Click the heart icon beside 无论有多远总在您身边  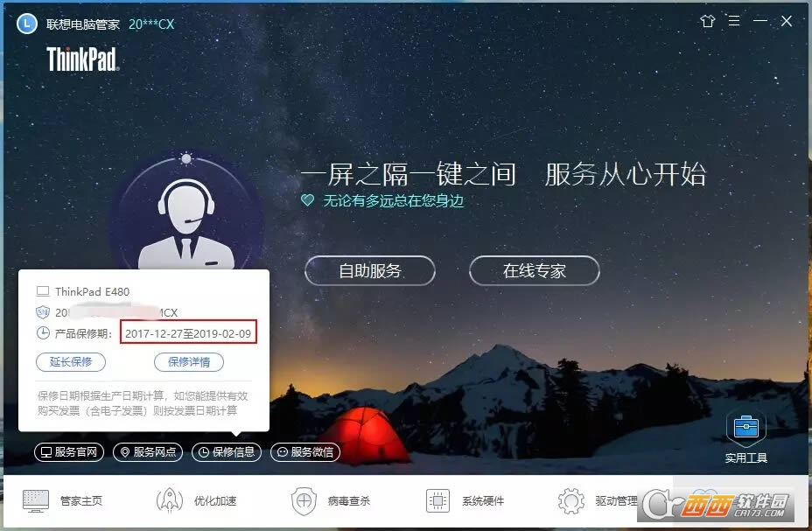pyautogui.click(x=308, y=200)
